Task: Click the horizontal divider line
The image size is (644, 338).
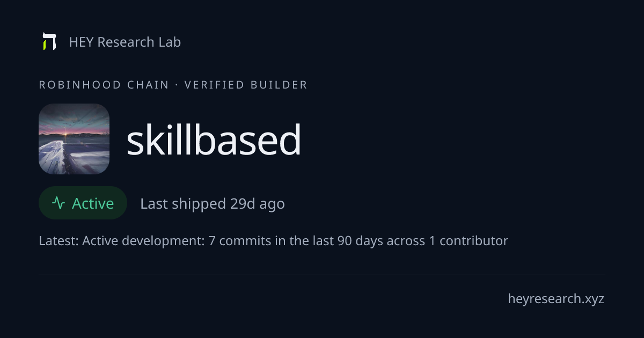Action: pos(322,275)
